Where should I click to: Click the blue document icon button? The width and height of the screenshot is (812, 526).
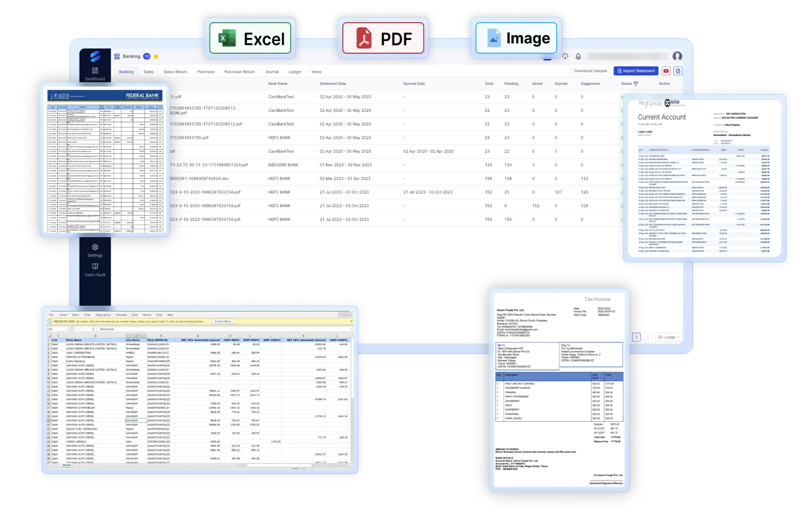tap(678, 71)
